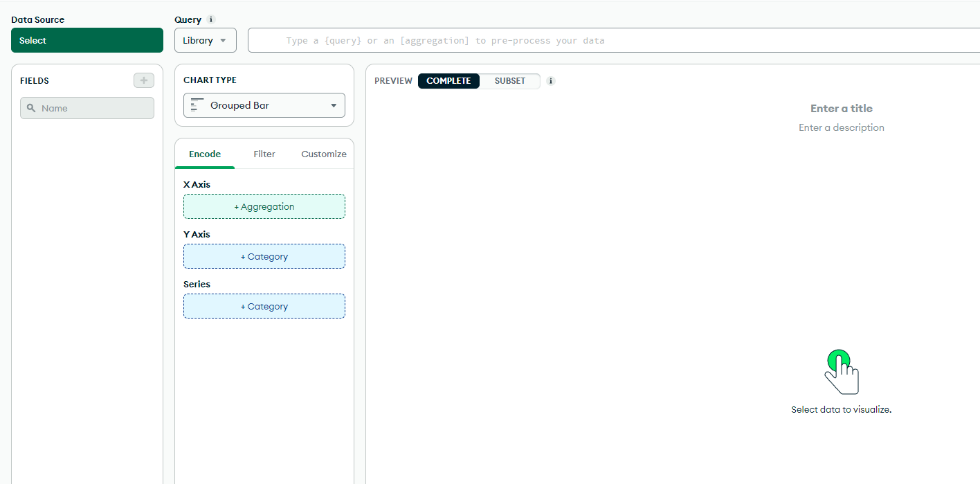The width and height of the screenshot is (980, 484).
Task: Click the Grouped Bar chart icon
Action: (x=198, y=105)
